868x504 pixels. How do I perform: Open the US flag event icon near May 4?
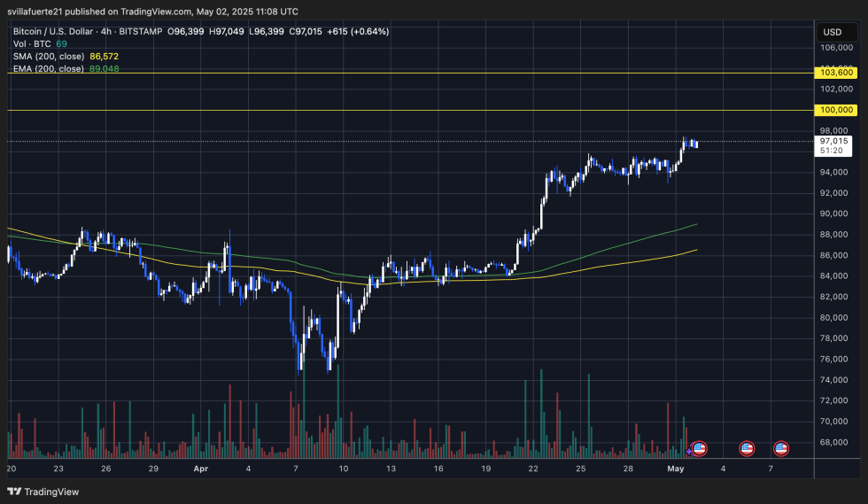[x=747, y=449]
